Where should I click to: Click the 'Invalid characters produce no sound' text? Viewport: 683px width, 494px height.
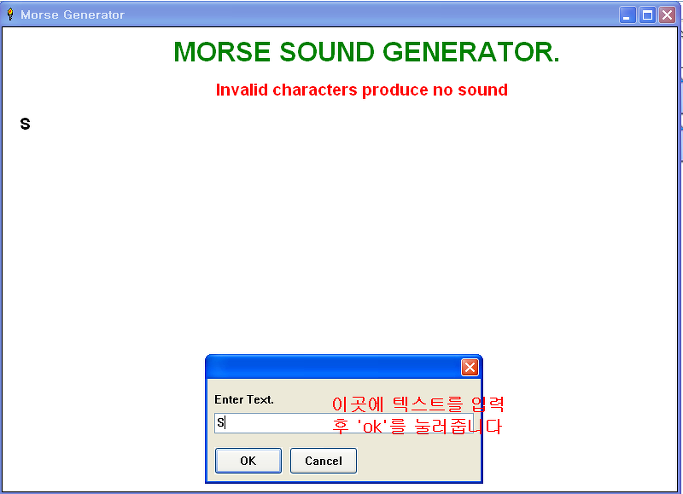coord(362,90)
